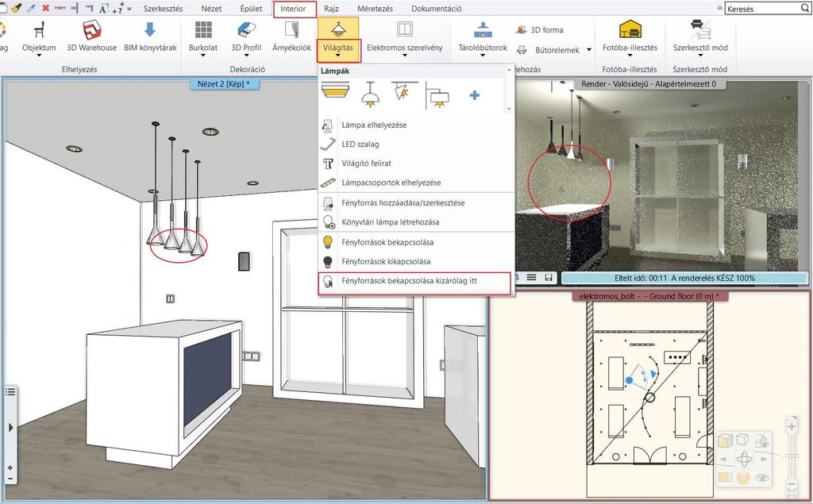Click the blue plus add-lamp icon
813x504 pixels.
[x=475, y=95]
